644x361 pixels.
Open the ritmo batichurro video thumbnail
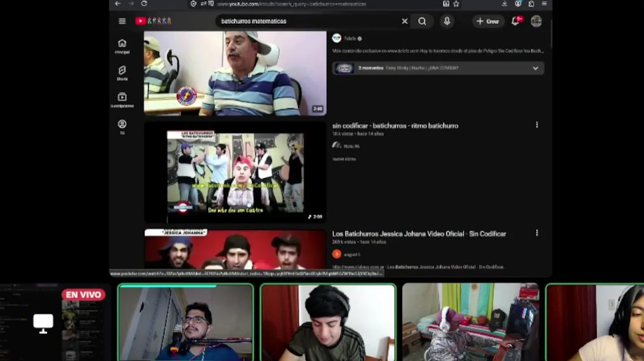click(235, 172)
